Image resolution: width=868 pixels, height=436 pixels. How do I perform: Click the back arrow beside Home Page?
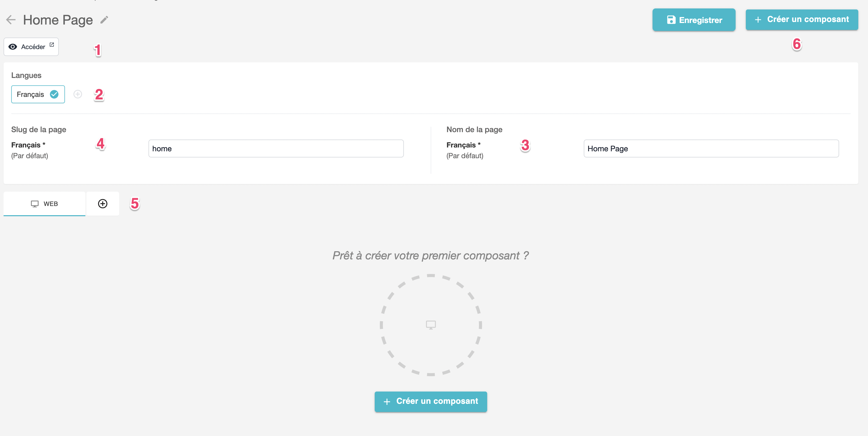[11, 20]
